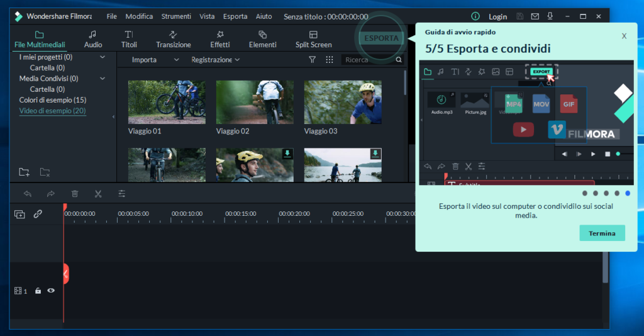This screenshot has width=644, height=336.
Task: Toggle the link clips chain icon
Action: click(38, 214)
